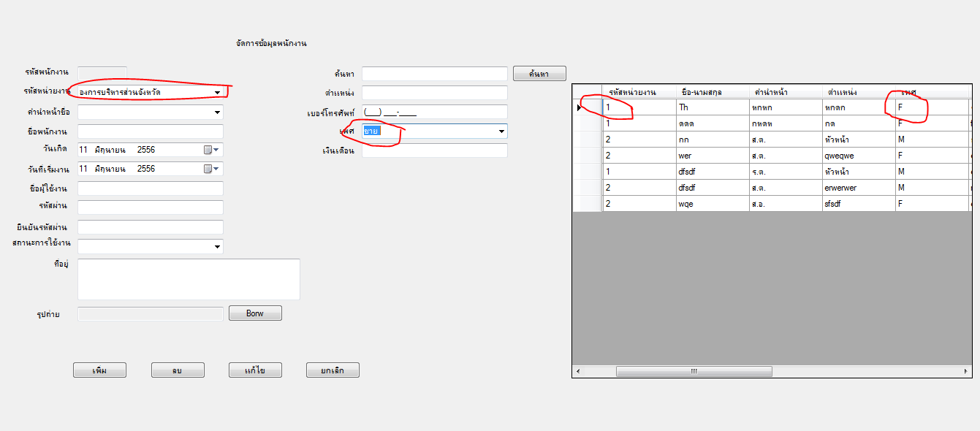Screen dimensions: 980x431
Task: Click the เบอร์โทรศัพท์ masked phone field
Action: [435, 112]
